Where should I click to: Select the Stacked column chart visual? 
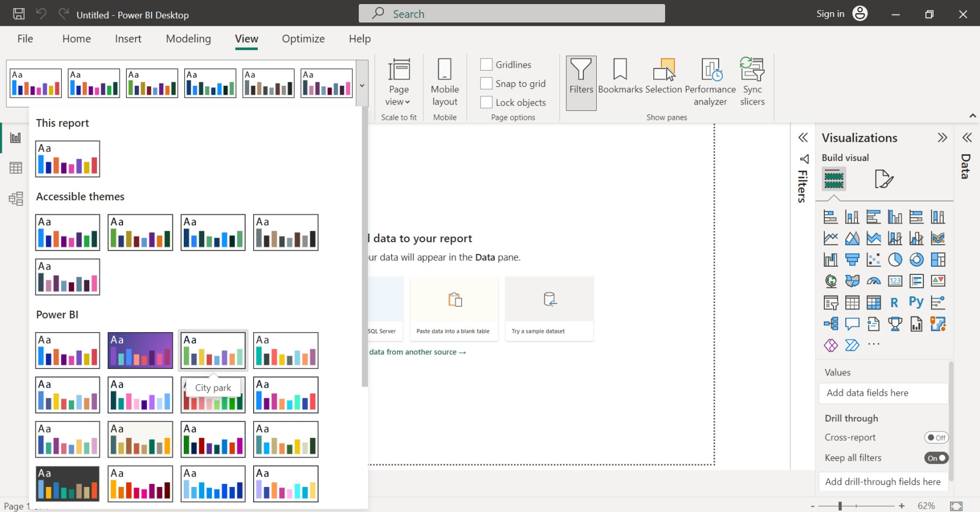point(852,217)
